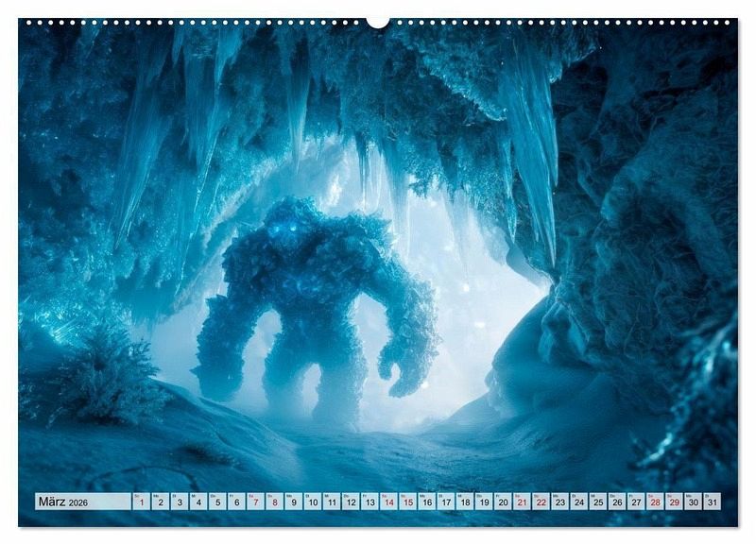Select day 19 in the calendar strip
Viewport: 756px width, 545px height.
485,502
